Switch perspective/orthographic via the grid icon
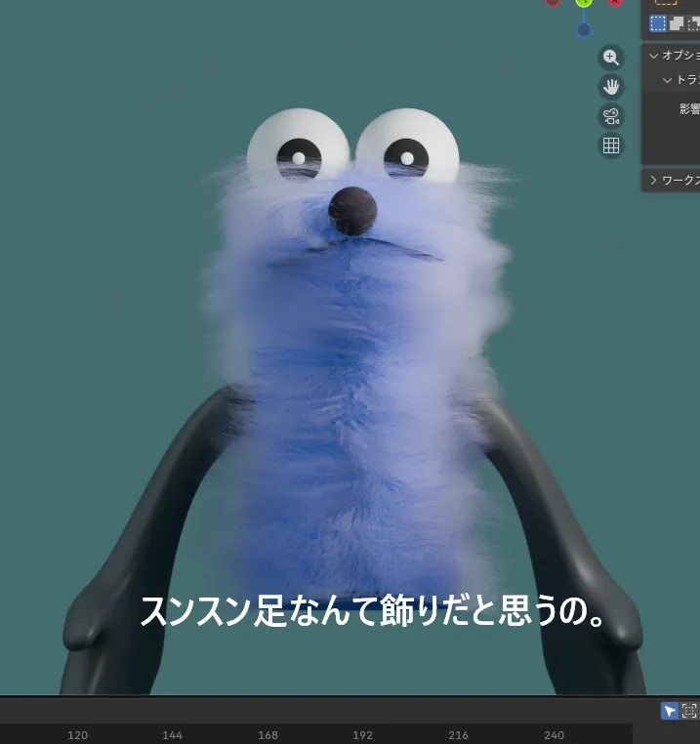Screen dimensions: 700x744 tap(611, 145)
